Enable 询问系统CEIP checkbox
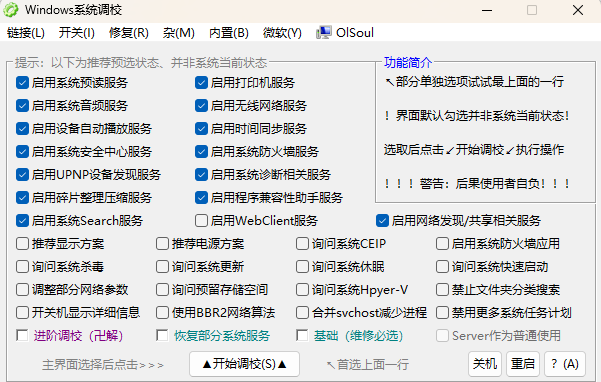Image resolution: width=601 pixels, height=382 pixels. pos(302,244)
